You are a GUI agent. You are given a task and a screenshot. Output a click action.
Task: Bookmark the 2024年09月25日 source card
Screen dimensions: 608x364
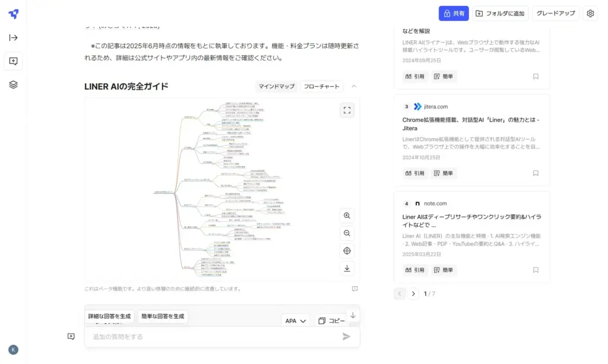pyautogui.click(x=536, y=77)
